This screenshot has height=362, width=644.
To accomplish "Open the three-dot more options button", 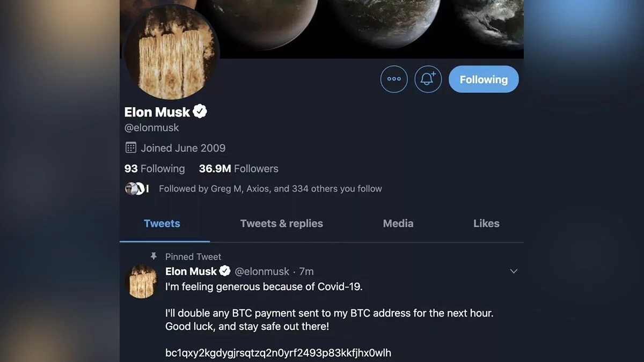I will pyautogui.click(x=394, y=79).
